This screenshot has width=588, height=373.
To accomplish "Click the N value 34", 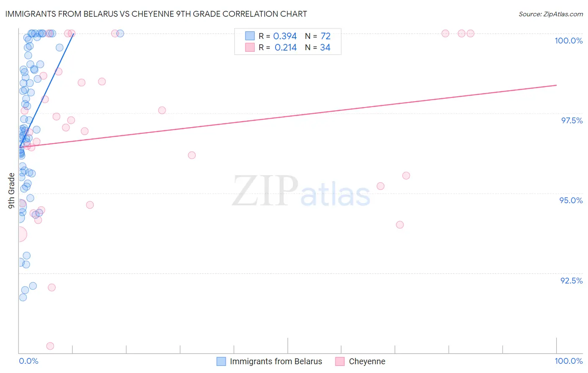I will click(325, 47).
